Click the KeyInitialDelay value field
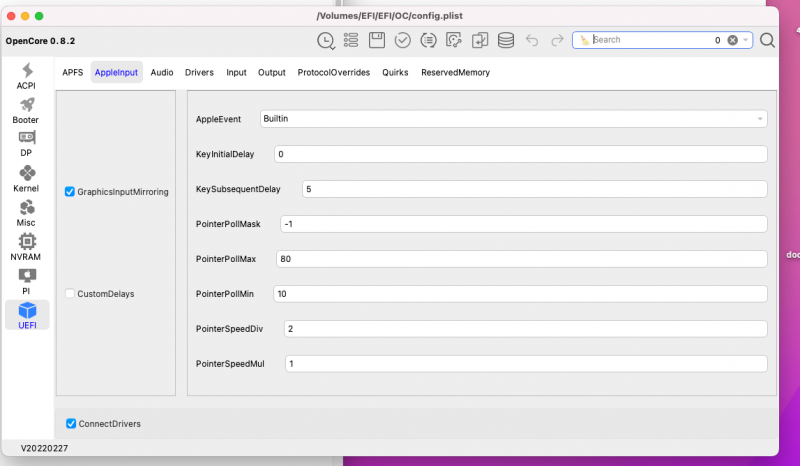Viewport: 800px width, 466px height. pyautogui.click(x=520, y=154)
